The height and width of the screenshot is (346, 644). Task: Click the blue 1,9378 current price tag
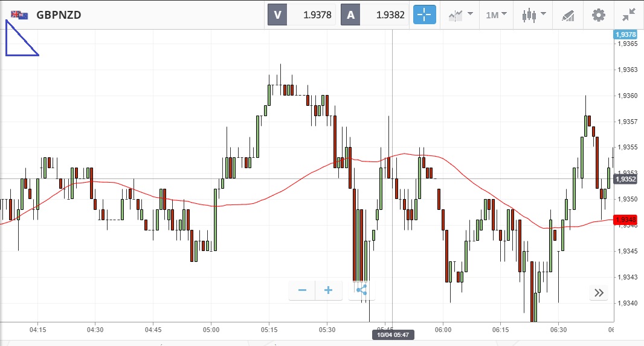[625, 34]
